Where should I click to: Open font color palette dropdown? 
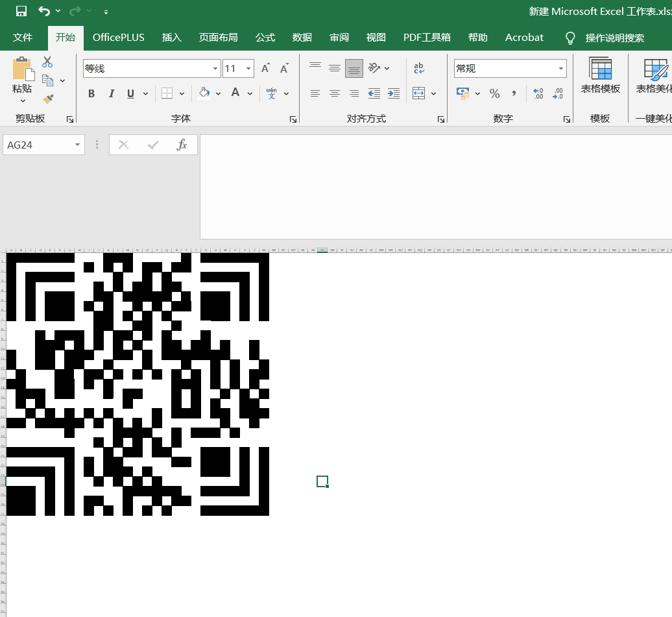250,93
